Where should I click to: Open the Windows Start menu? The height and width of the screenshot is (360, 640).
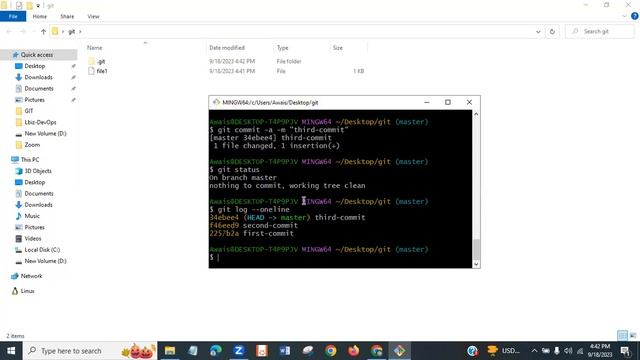11,351
